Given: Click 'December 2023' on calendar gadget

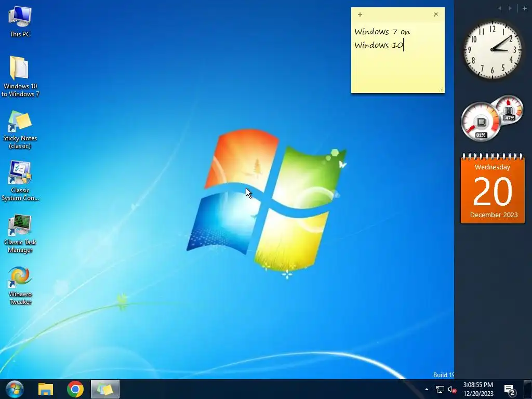Looking at the screenshot, I should coord(494,215).
